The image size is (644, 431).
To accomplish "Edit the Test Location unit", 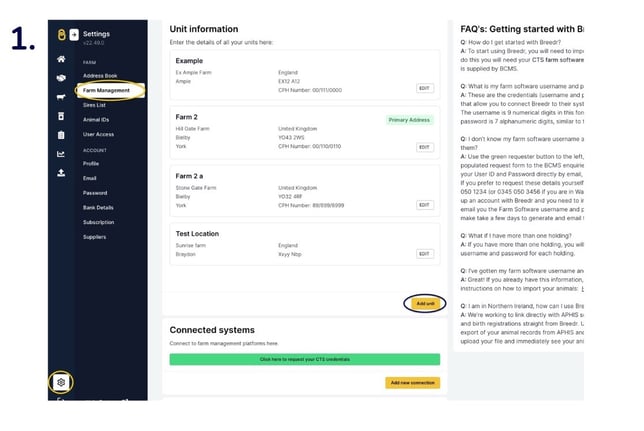I will coord(424,254).
